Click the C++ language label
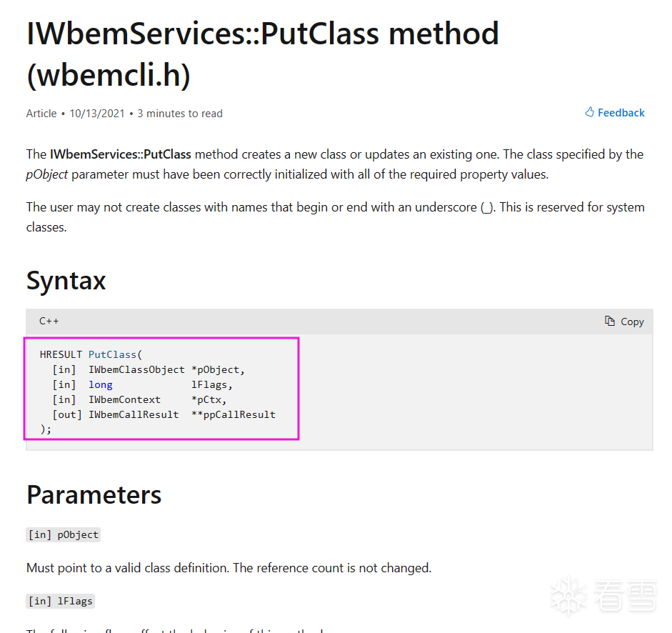Image resolution: width=672 pixels, height=633 pixels. [x=49, y=322]
